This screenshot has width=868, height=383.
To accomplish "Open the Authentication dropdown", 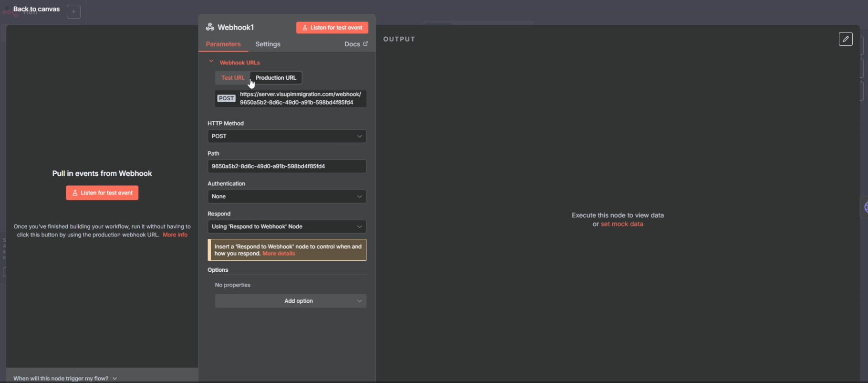I will pos(287,196).
